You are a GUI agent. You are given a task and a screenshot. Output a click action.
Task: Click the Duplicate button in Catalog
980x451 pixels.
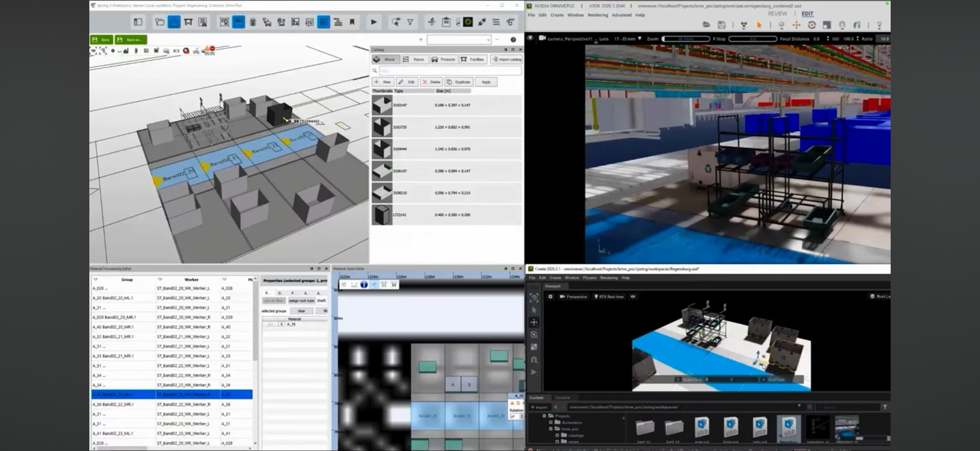[x=459, y=82]
